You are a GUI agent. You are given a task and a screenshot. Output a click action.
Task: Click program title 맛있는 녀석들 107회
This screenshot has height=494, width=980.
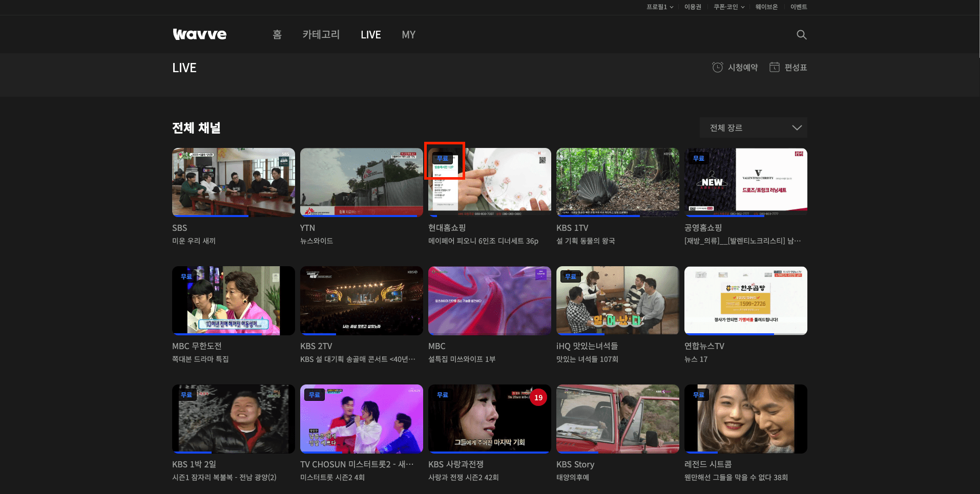pyautogui.click(x=587, y=359)
